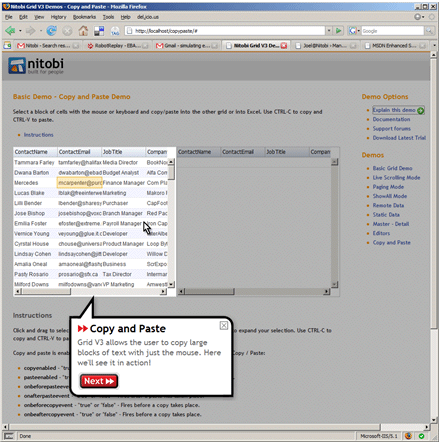Image resolution: width=439 pixels, height=442 pixels.
Task: Click the leftmost icon in the tab bar
Action: coord(7,46)
